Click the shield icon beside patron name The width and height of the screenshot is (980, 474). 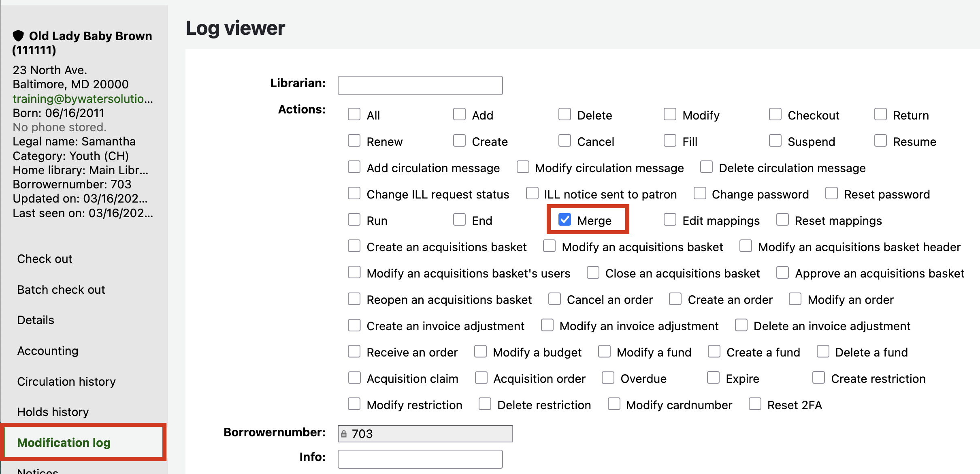point(18,36)
